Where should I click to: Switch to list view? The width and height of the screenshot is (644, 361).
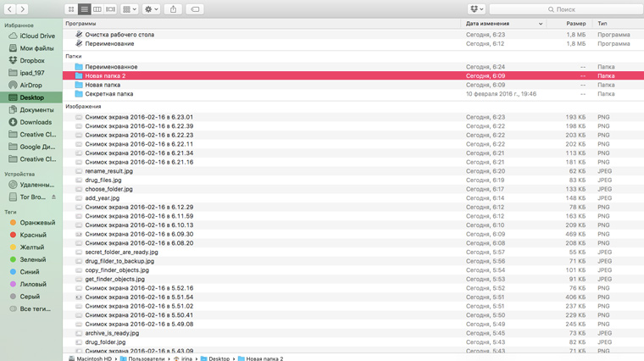pos(84,9)
